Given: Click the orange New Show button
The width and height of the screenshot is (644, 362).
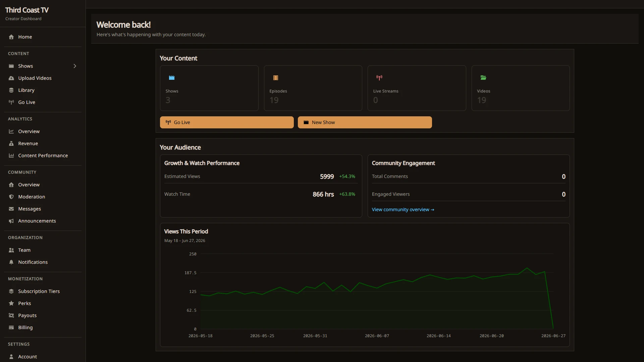Looking at the screenshot, I should tap(365, 122).
